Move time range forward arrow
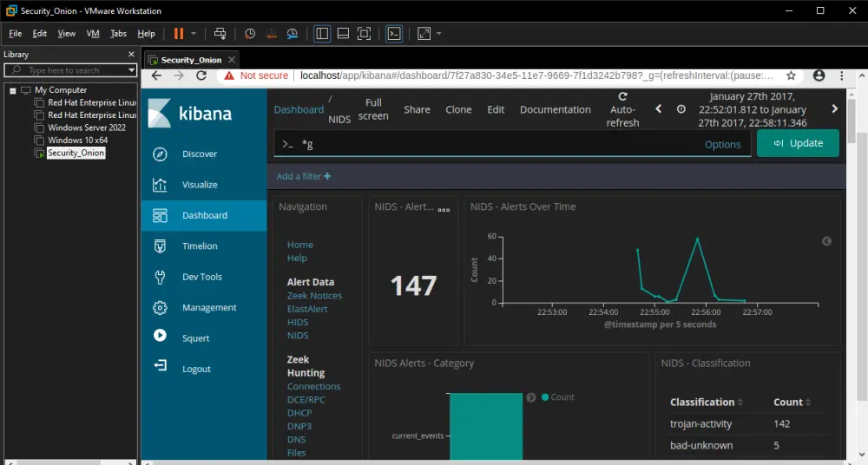Image resolution: width=868 pixels, height=465 pixels. tap(834, 109)
